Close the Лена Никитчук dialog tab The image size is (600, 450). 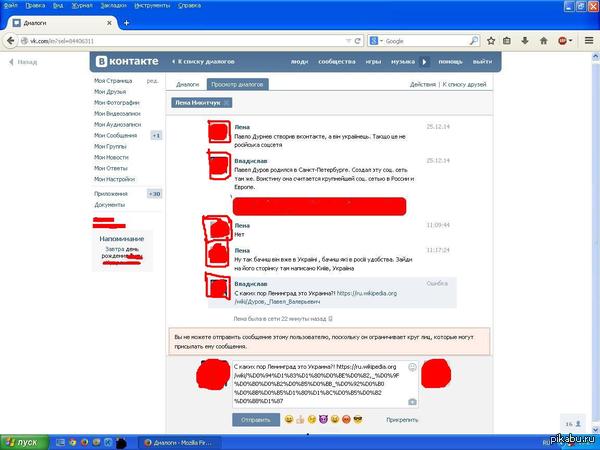[227, 103]
